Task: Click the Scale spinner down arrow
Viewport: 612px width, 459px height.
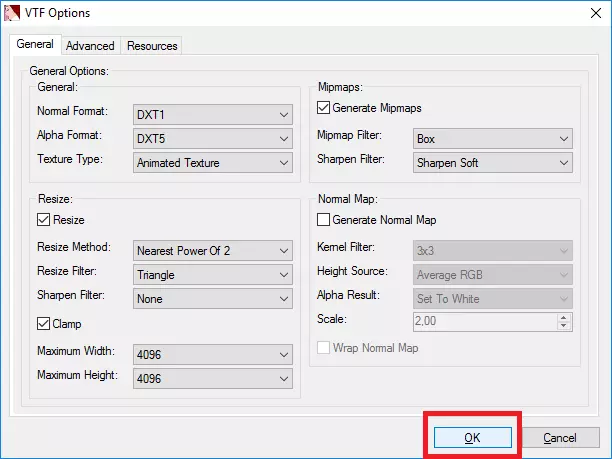Action: (x=563, y=326)
